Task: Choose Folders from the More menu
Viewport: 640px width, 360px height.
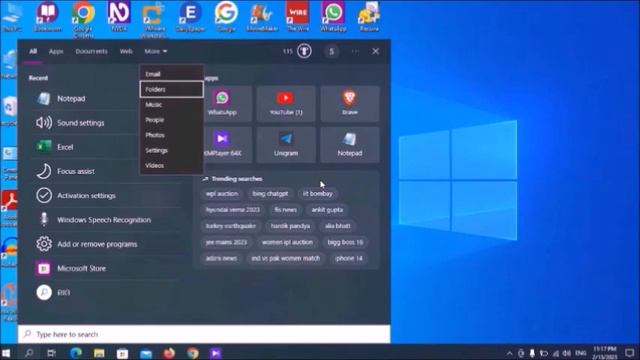Action: (171, 89)
